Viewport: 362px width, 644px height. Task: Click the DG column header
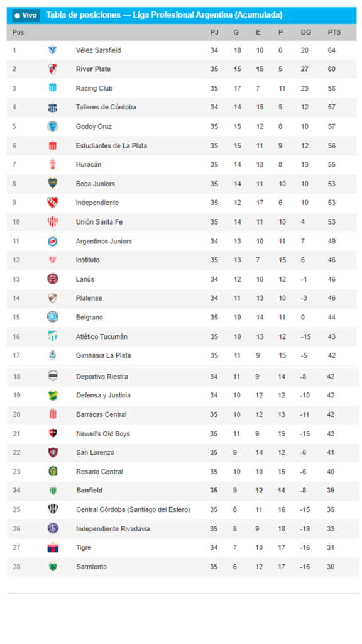coord(306,32)
